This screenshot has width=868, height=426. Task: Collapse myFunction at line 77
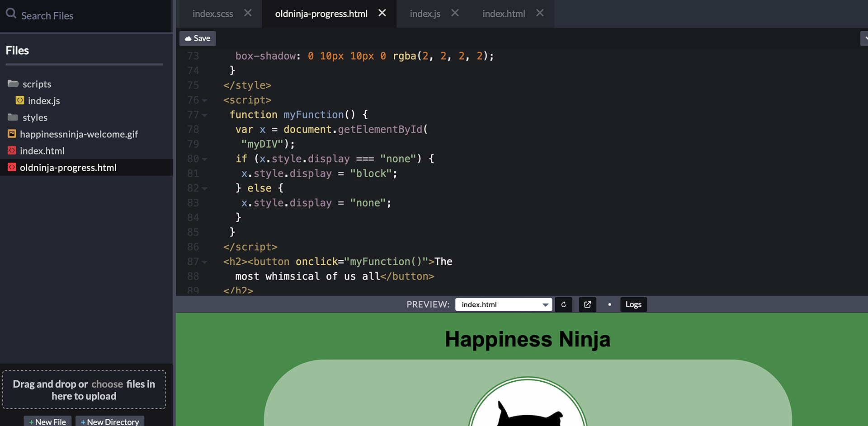pyautogui.click(x=205, y=115)
